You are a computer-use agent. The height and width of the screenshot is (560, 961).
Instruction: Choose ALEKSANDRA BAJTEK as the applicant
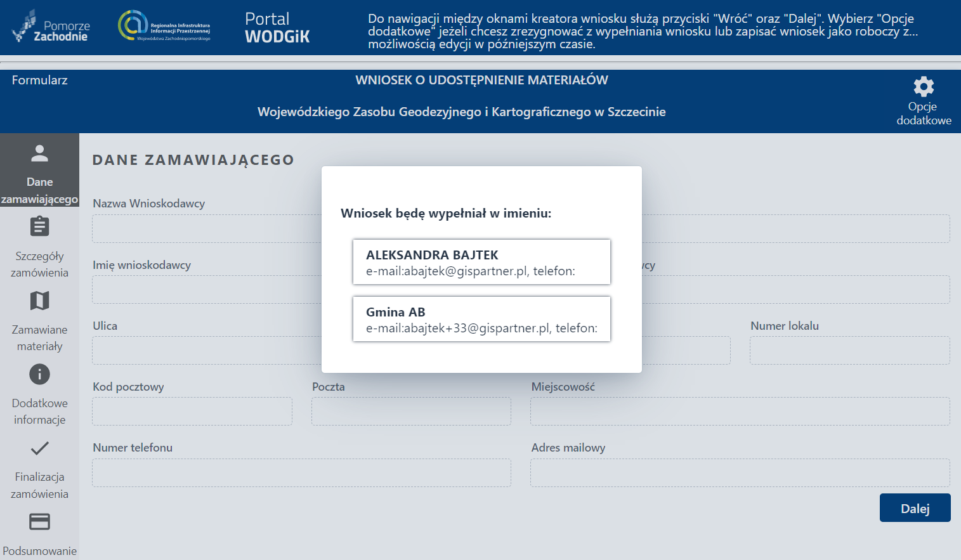coord(481,261)
